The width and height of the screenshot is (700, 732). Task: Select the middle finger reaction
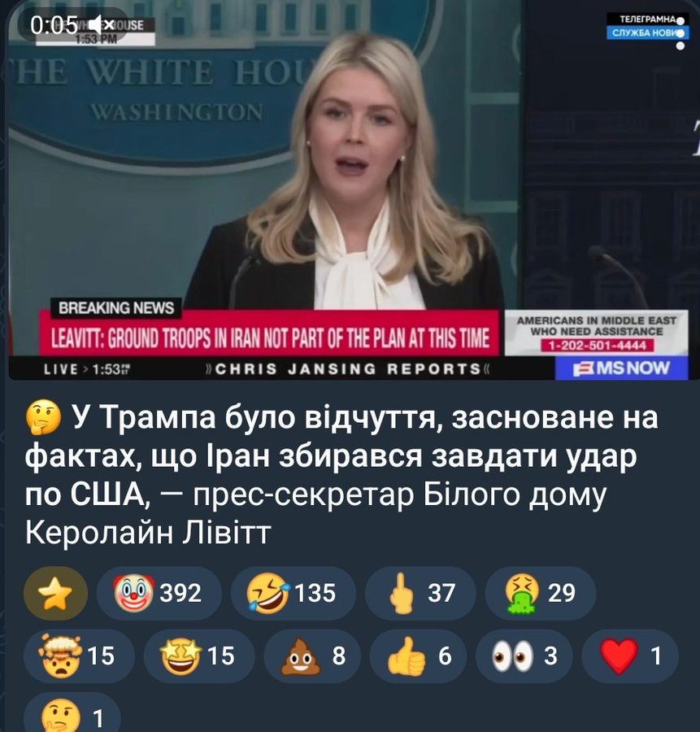420,593
